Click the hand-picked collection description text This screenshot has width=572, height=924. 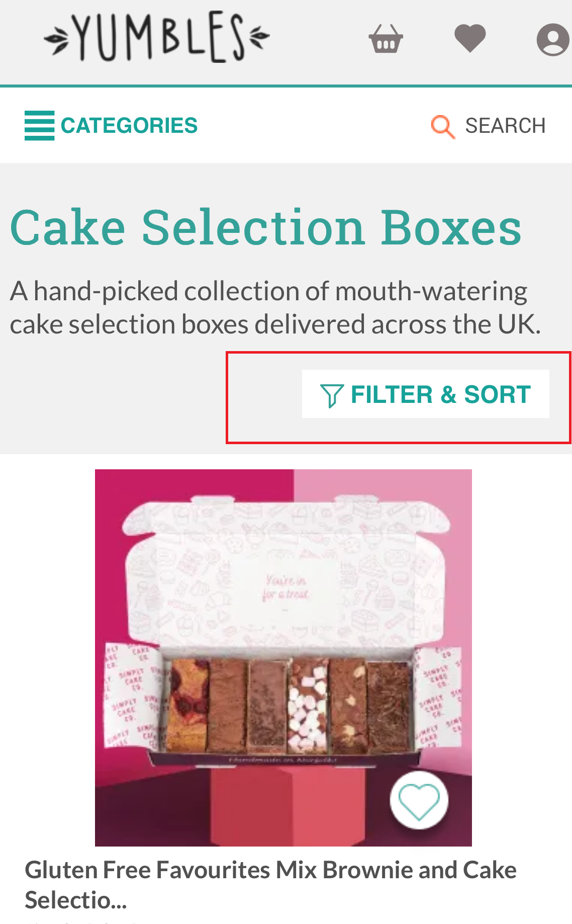275,307
